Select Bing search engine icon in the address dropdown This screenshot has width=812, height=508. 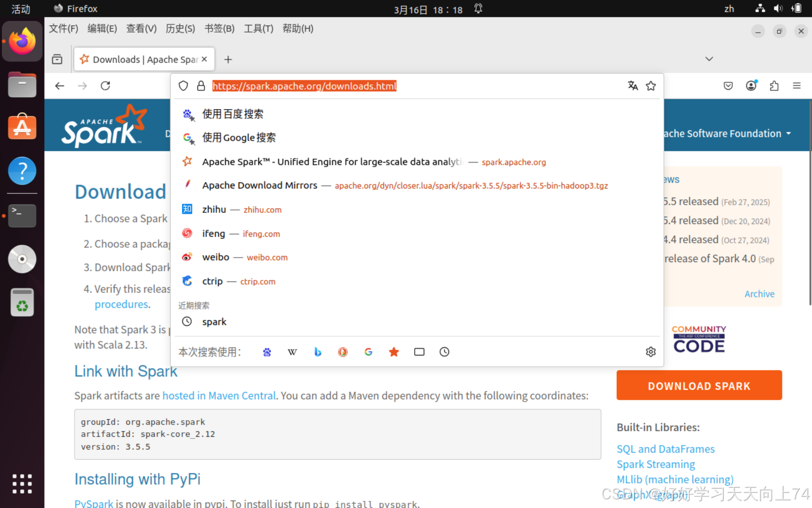pyautogui.click(x=318, y=352)
